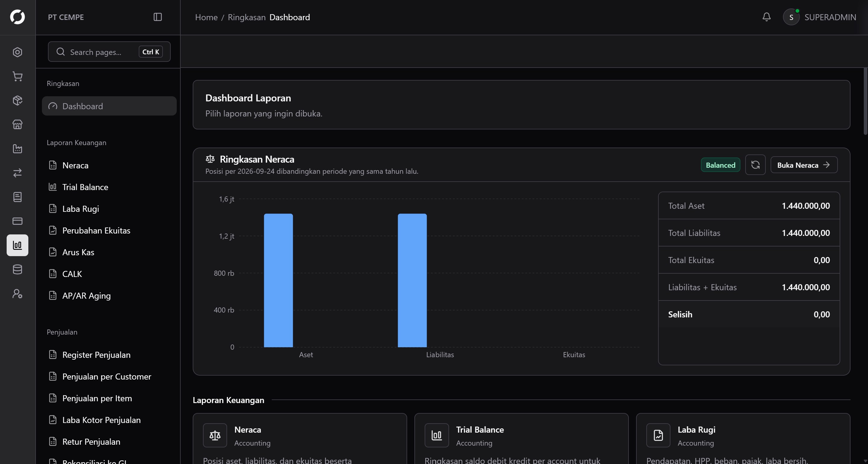The image size is (868, 464).
Task: Click the Buka Neraca button
Action: [x=804, y=165]
